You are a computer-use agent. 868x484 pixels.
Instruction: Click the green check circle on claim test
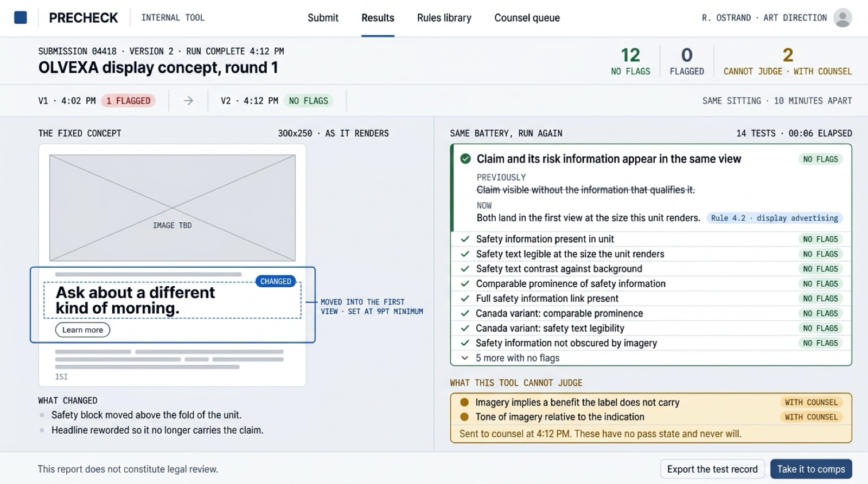tap(465, 159)
